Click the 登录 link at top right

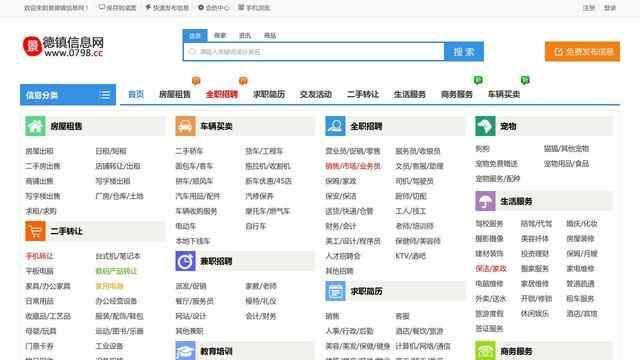[610, 8]
